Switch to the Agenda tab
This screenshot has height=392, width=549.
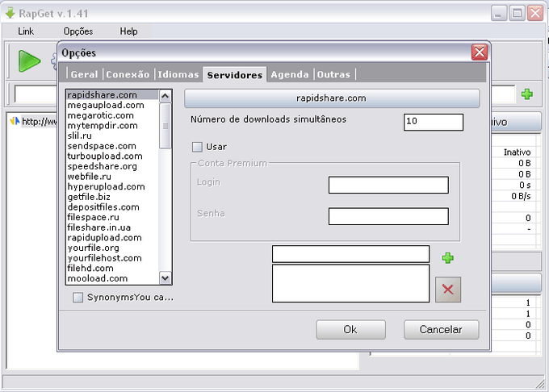290,74
